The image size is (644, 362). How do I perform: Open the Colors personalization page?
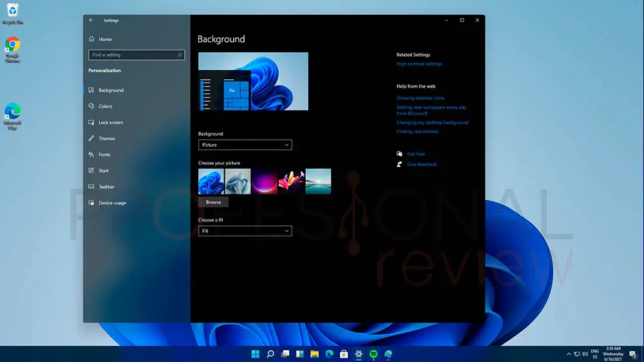[x=105, y=106]
